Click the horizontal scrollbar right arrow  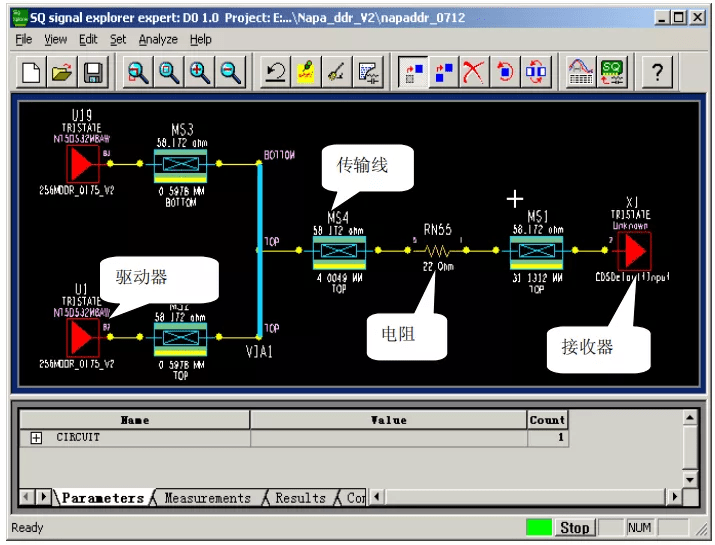click(674, 496)
